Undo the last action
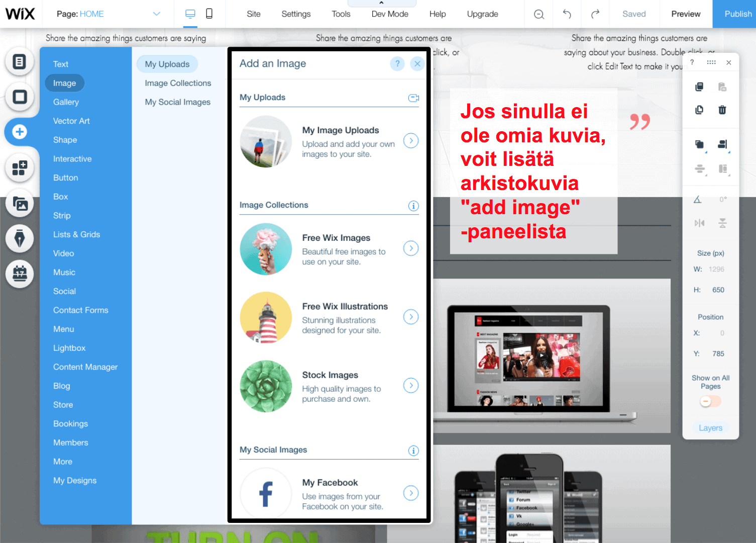Image resolution: width=756 pixels, height=543 pixels. click(x=567, y=14)
